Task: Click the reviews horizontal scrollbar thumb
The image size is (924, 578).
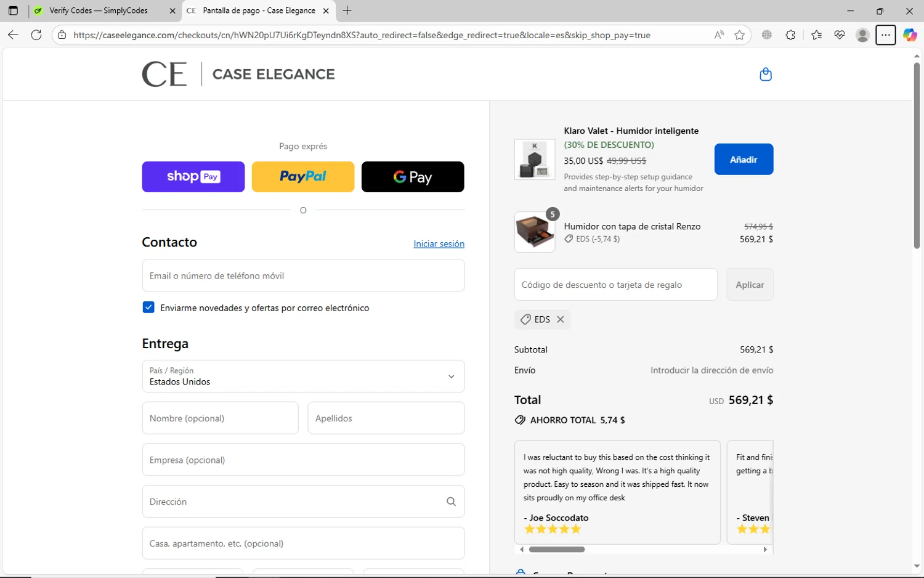Action: point(557,549)
